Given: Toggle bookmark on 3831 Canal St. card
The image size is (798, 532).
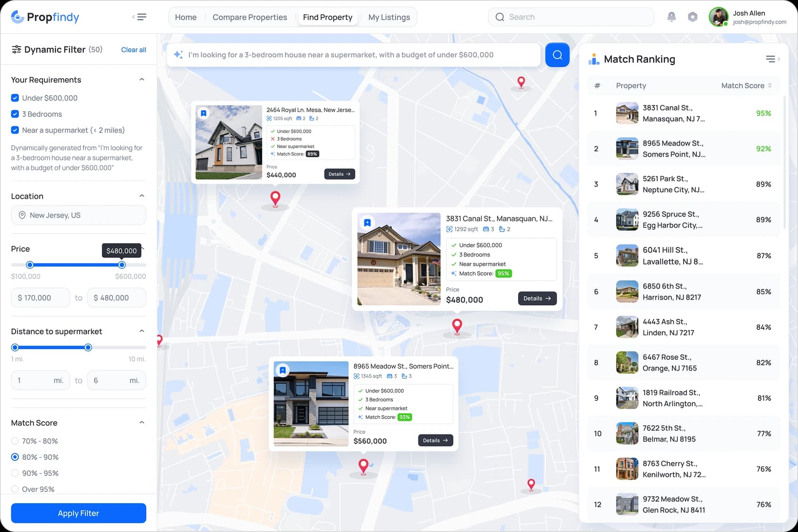Looking at the screenshot, I should point(367,223).
